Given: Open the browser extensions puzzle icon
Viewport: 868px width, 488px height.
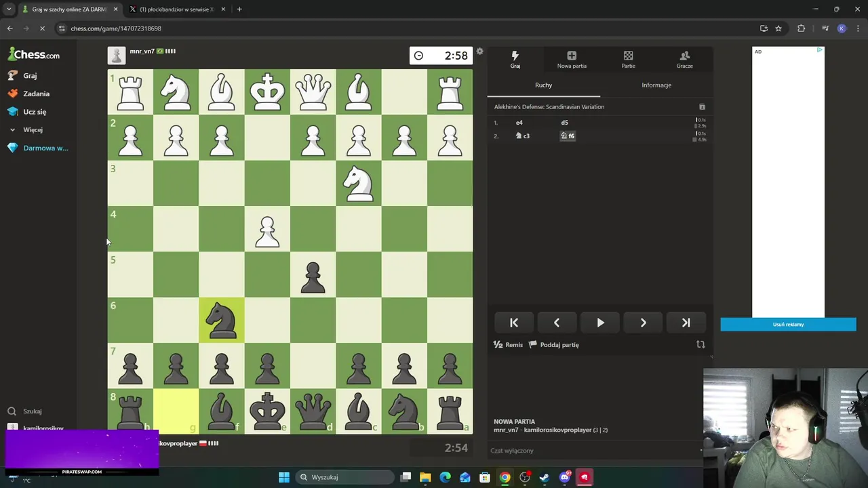Looking at the screenshot, I should [802, 28].
